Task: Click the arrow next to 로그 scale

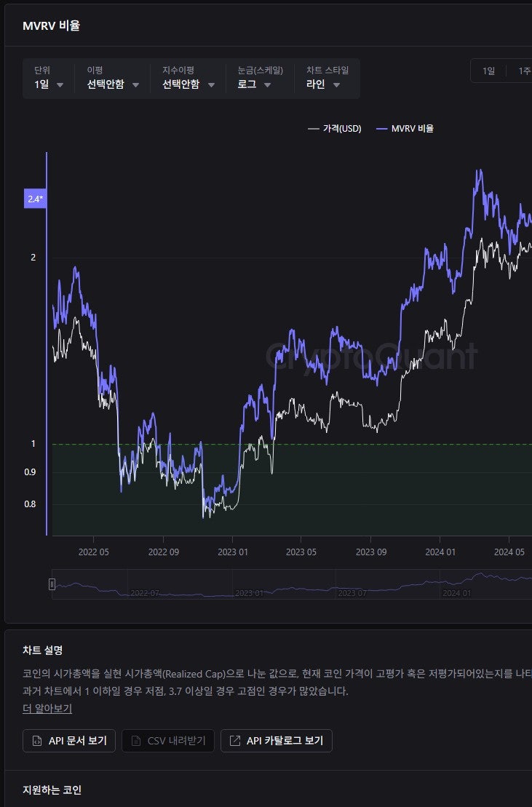Action: click(x=267, y=85)
